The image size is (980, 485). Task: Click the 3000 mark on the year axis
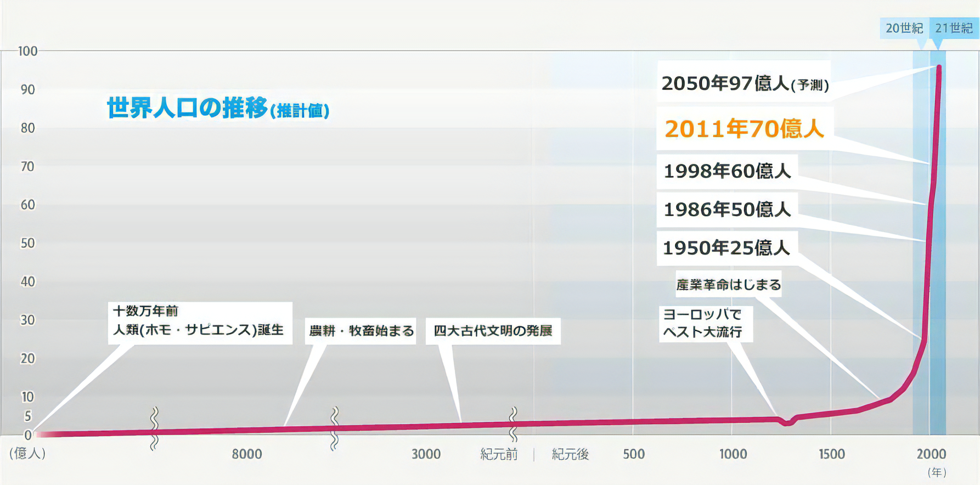pyautogui.click(x=426, y=454)
